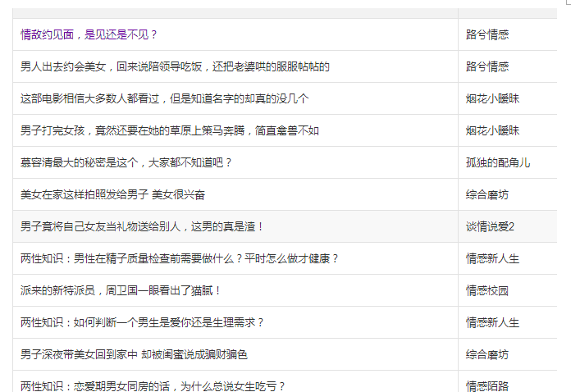571x392 pixels.
Task: Click source 烟花小暧昧 beside the movie article
Action: (x=492, y=98)
